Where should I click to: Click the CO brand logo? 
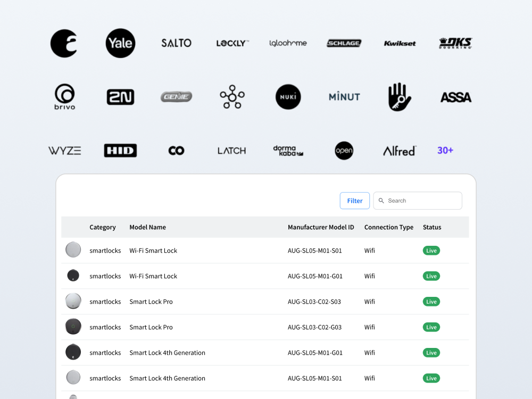click(177, 151)
